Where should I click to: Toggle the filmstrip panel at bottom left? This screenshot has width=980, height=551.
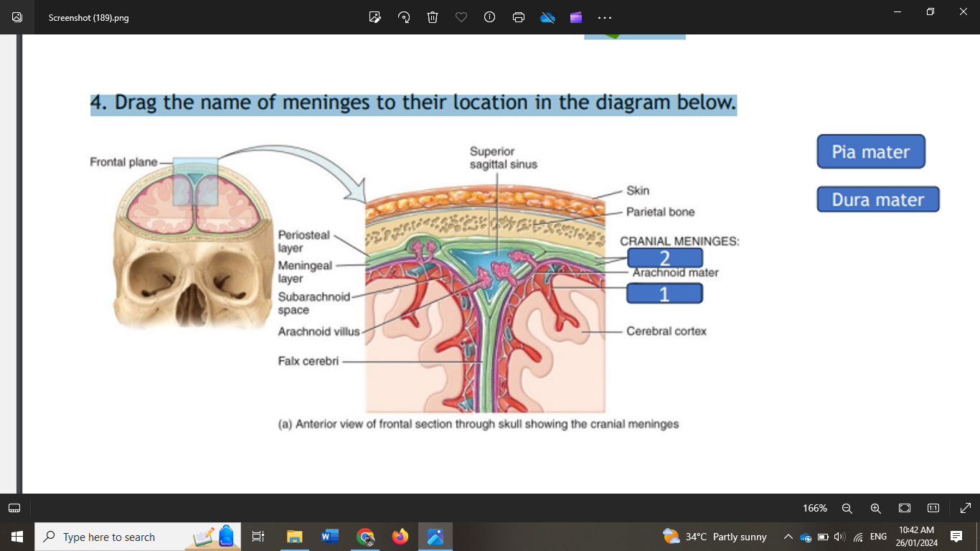(x=14, y=508)
